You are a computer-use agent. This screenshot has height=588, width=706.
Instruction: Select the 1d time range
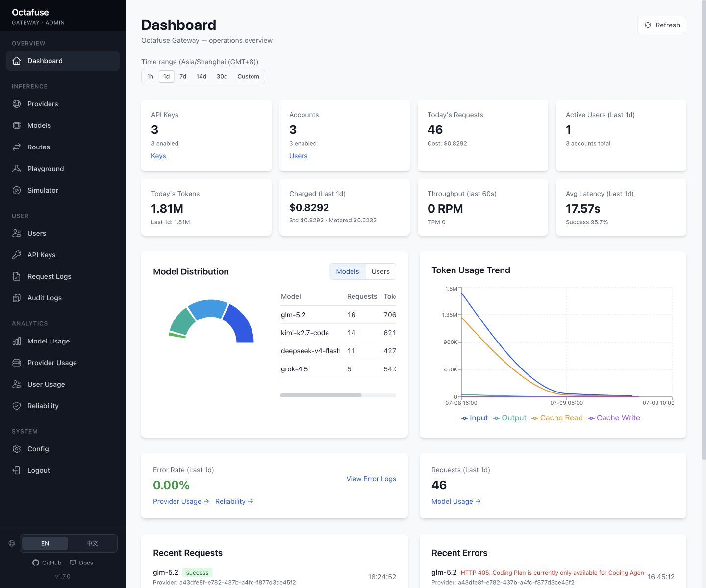point(167,76)
